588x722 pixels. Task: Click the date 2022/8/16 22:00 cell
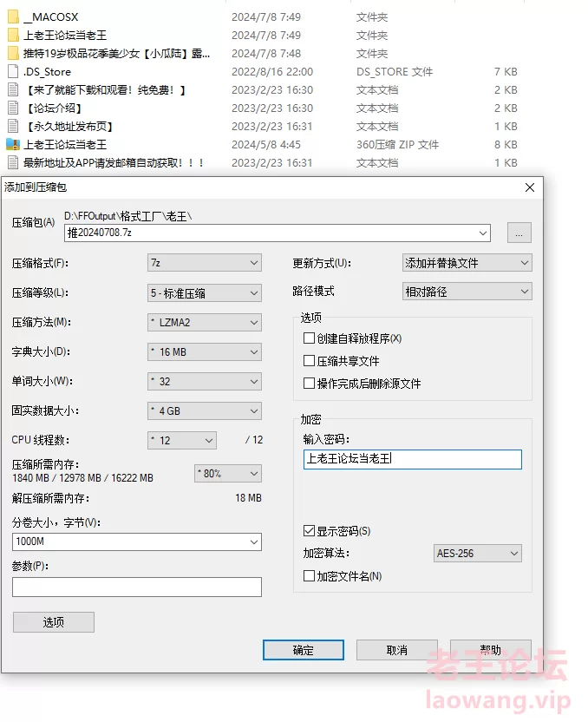coord(272,72)
